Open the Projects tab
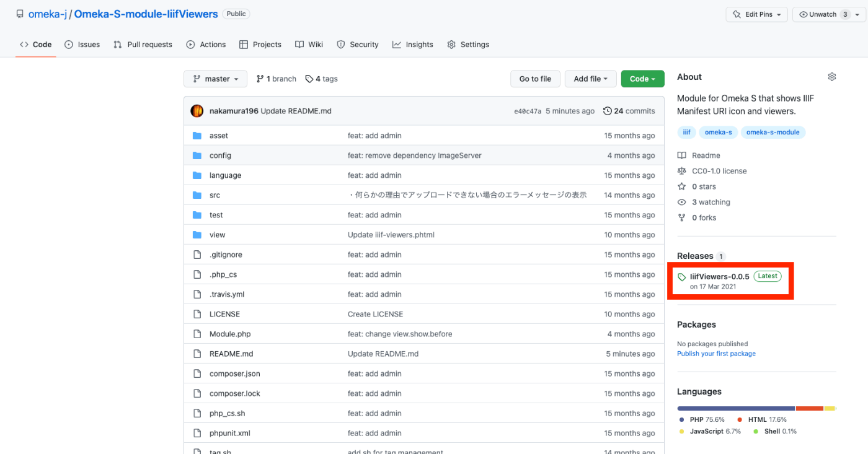This screenshot has height=454, width=868. (260, 45)
